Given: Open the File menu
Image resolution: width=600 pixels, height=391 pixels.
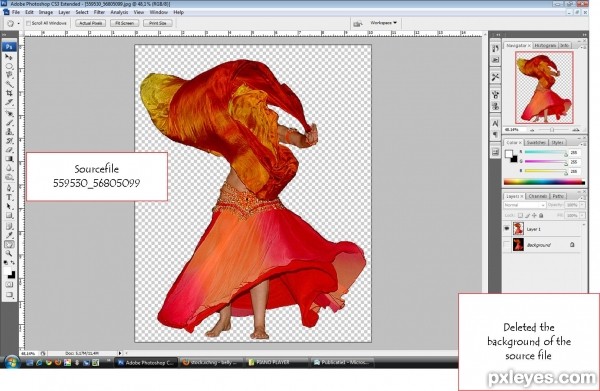Looking at the screenshot, I should pyautogui.click(x=16, y=12).
